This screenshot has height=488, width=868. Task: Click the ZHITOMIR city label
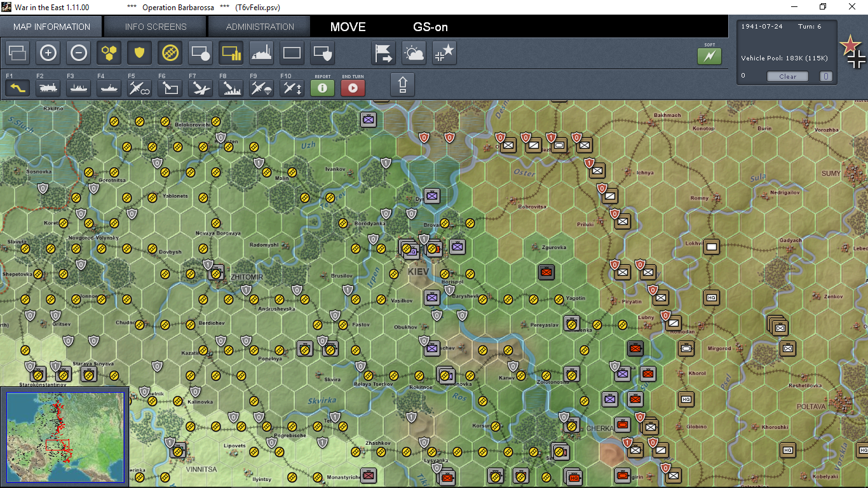[x=247, y=278]
